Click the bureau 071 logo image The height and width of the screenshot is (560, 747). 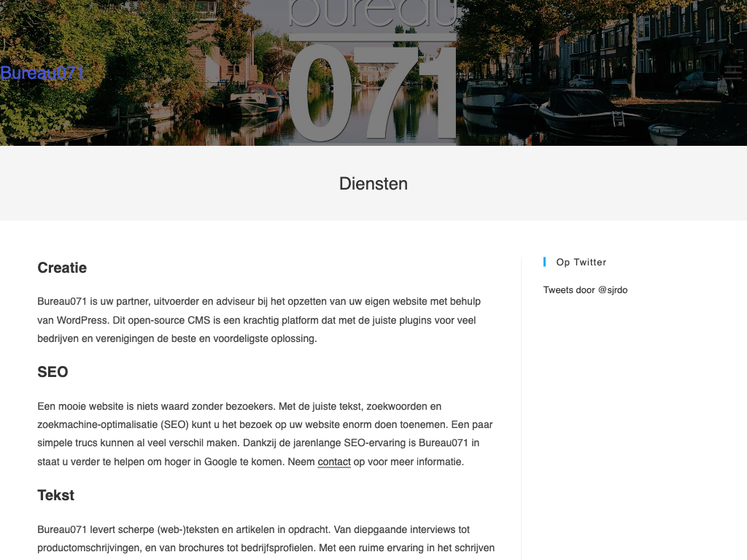[373, 72]
